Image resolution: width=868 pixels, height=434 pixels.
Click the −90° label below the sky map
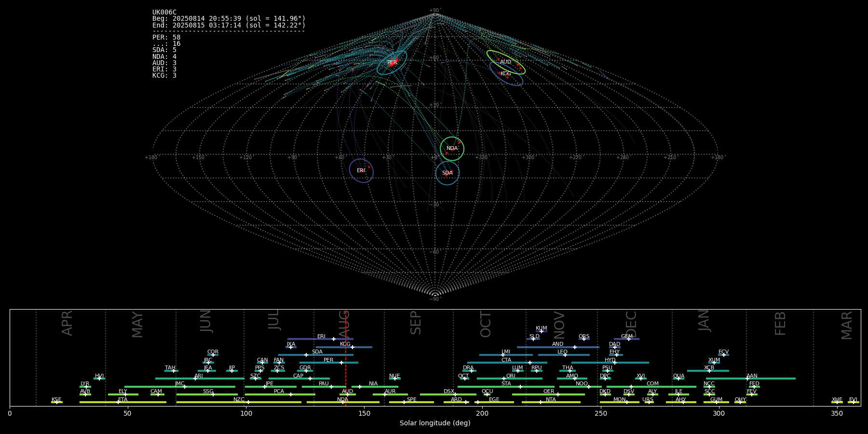click(435, 299)
